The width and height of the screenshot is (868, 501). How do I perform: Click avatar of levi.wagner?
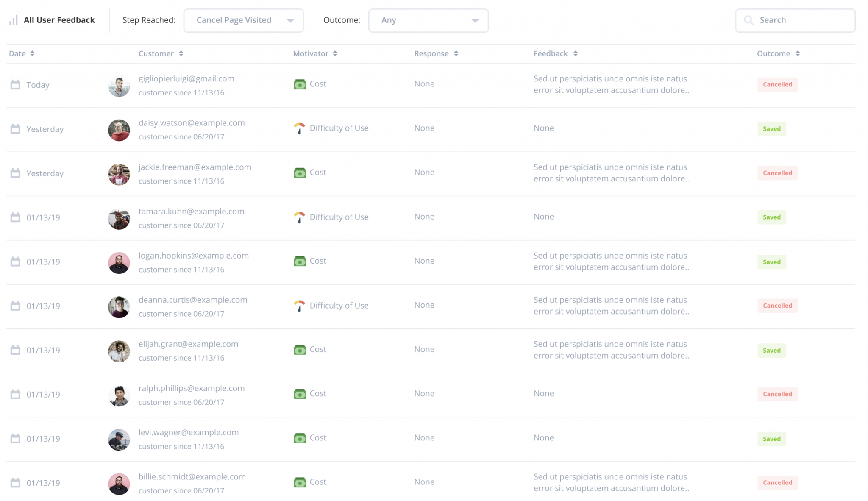tap(119, 440)
